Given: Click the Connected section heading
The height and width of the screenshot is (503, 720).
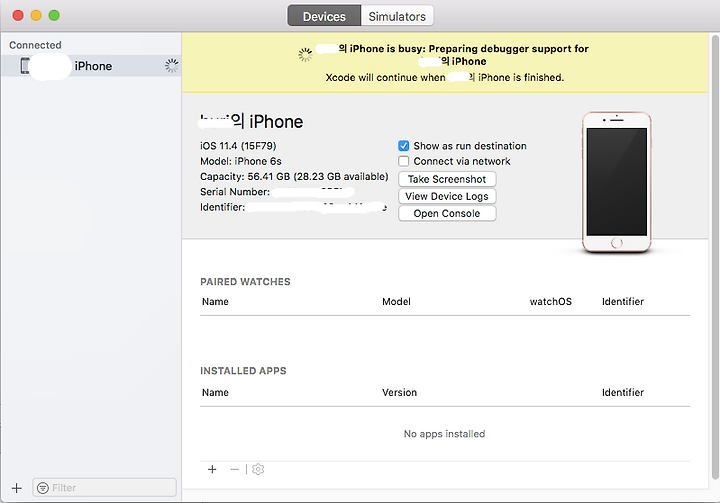Looking at the screenshot, I should point(35,45).
